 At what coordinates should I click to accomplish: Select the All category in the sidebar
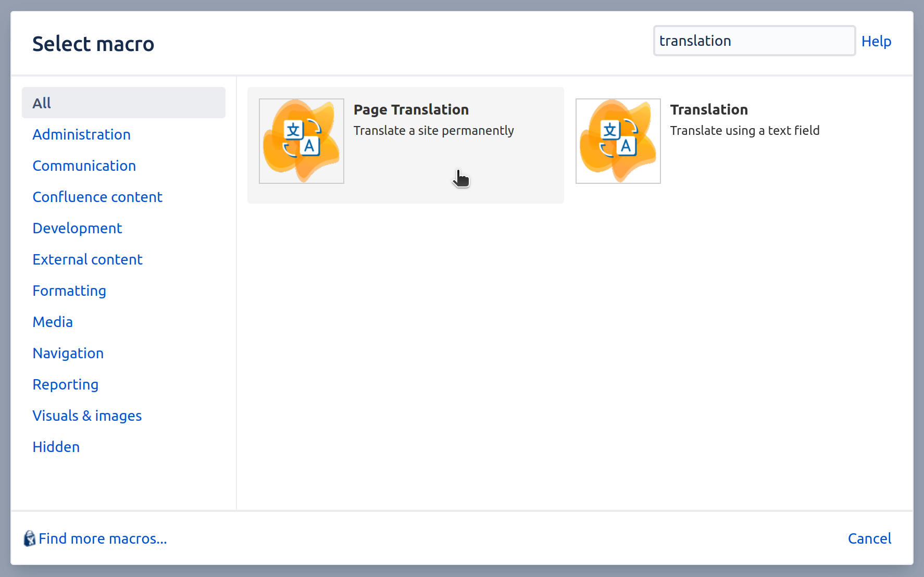[x=42, y=103]
